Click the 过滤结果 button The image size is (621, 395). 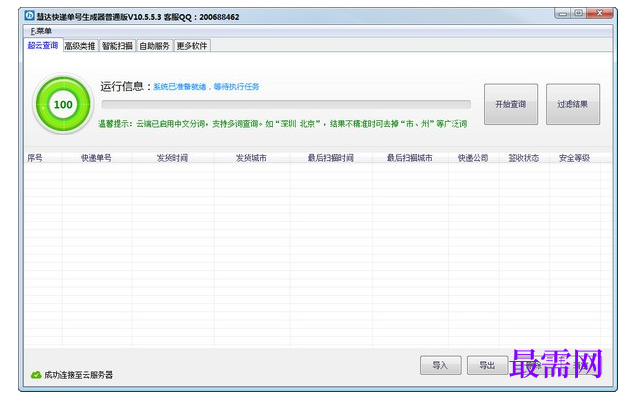(x=573, y=104)
